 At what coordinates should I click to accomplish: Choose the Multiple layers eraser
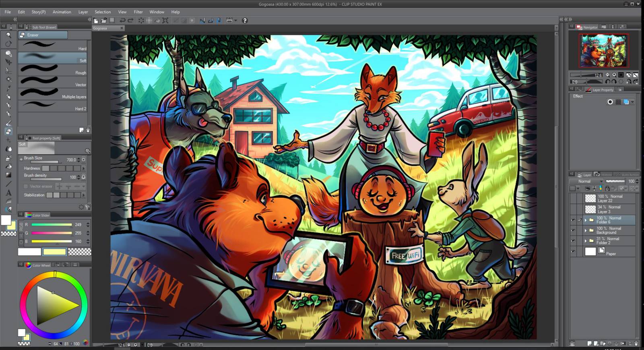pos(53,94)
